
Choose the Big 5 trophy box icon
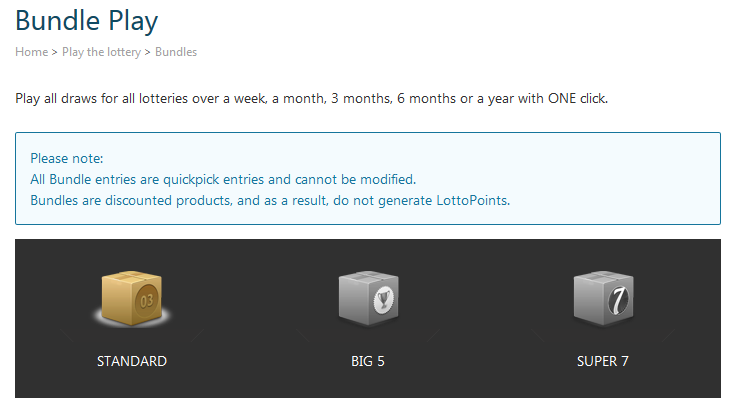click(x=368, y=299)
